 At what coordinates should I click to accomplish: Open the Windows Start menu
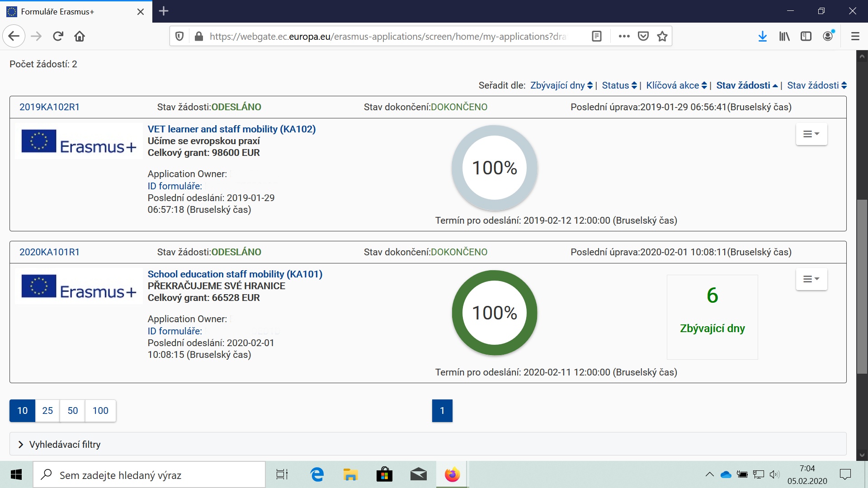tap(16, 474)
